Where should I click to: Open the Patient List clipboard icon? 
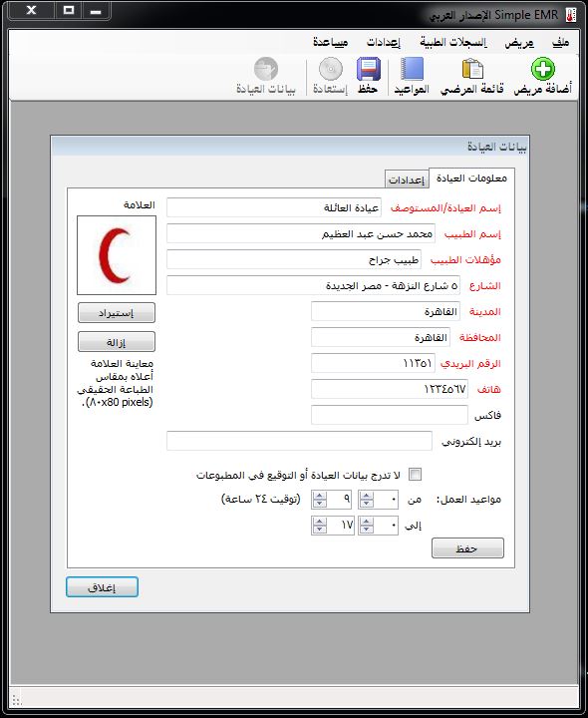(472, 69)
